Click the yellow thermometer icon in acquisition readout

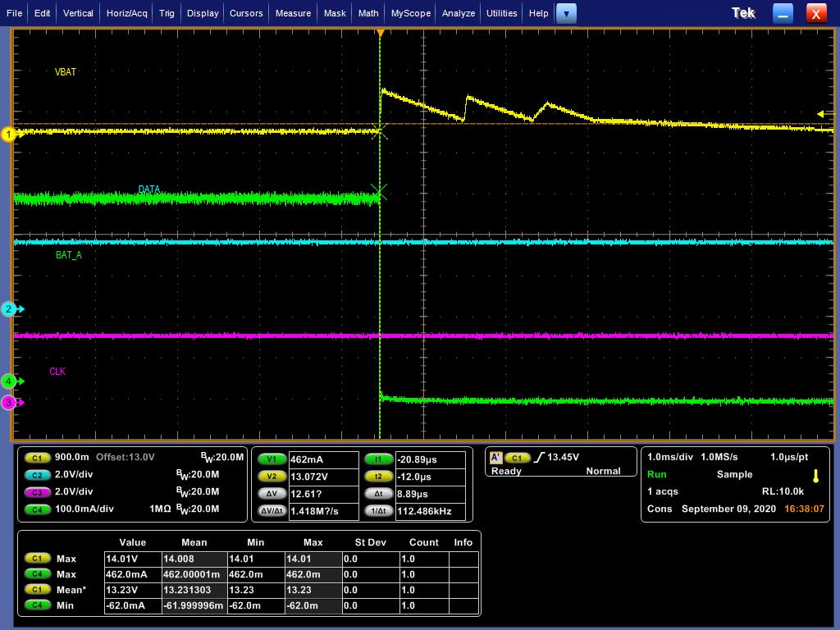click(815, 476)
